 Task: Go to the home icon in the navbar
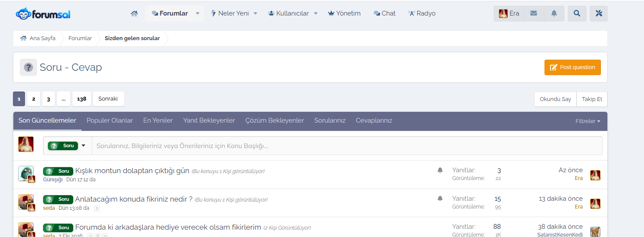coord(134,13)
